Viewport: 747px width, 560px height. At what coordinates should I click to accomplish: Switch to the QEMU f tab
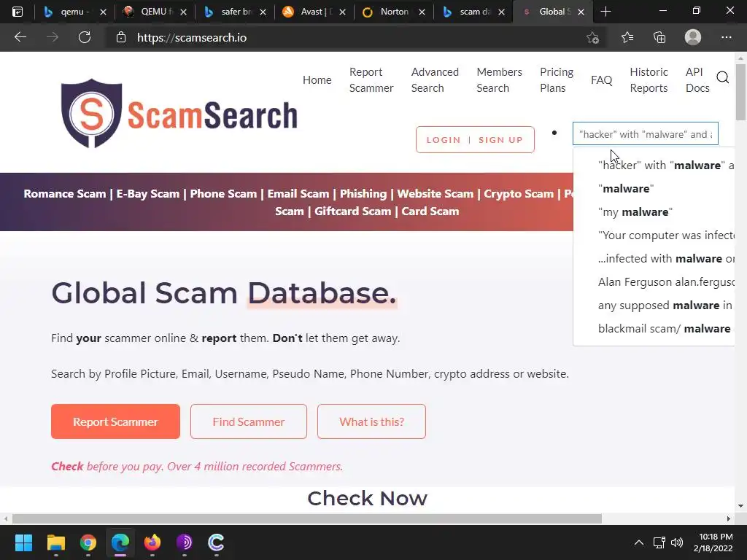pyautogui.click(x=153, y=12)
